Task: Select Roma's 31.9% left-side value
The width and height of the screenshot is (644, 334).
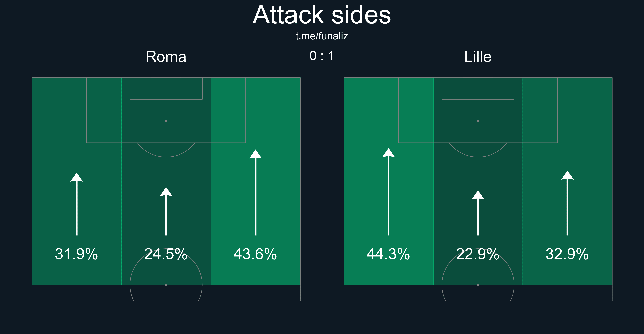Action: (77, 254)
